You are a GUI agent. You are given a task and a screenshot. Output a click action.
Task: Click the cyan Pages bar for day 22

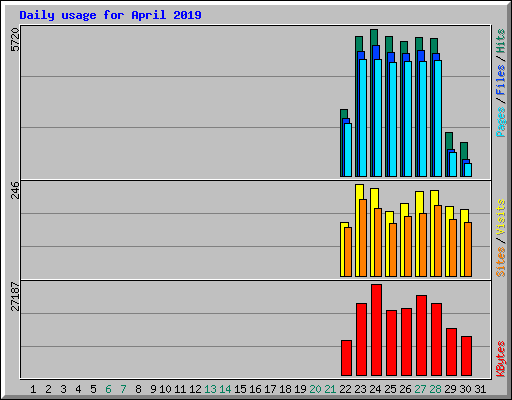(x=348, y=150)
